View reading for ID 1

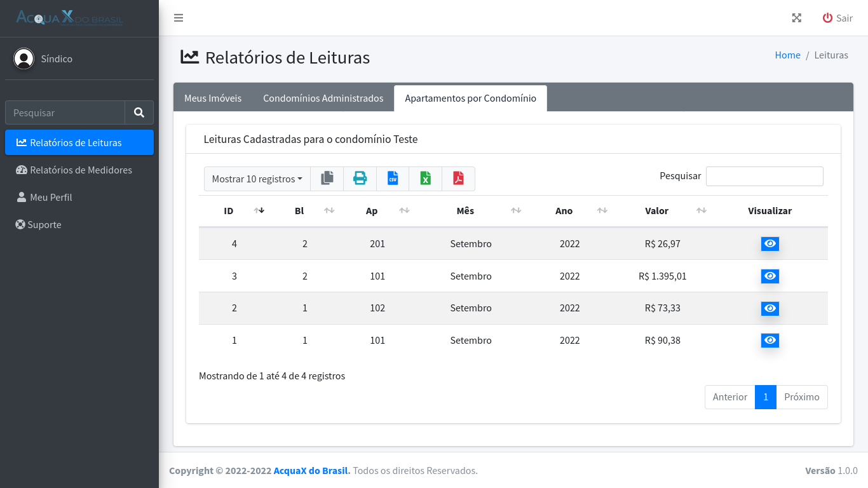click(770, 341)
